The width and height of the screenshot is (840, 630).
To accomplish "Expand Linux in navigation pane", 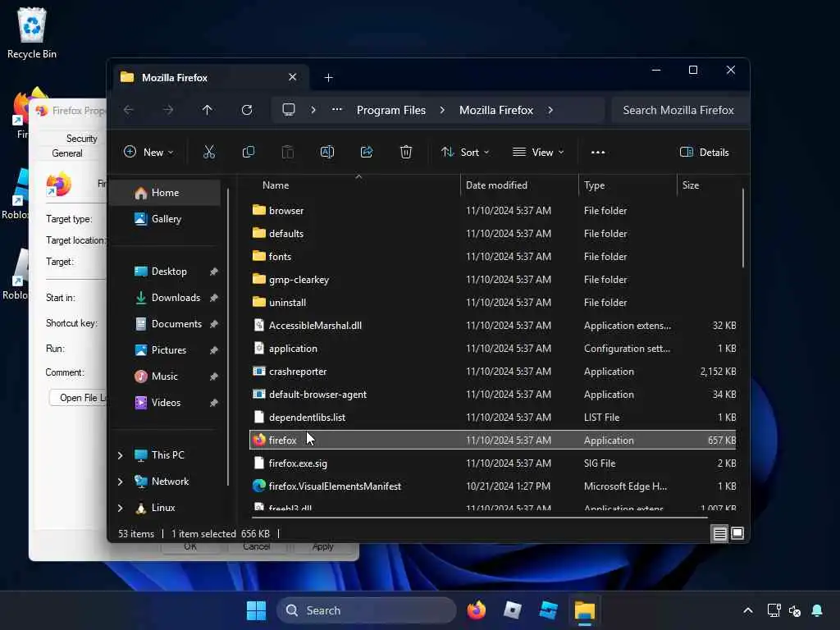I will pyautogui.click(x=120, y=508).
